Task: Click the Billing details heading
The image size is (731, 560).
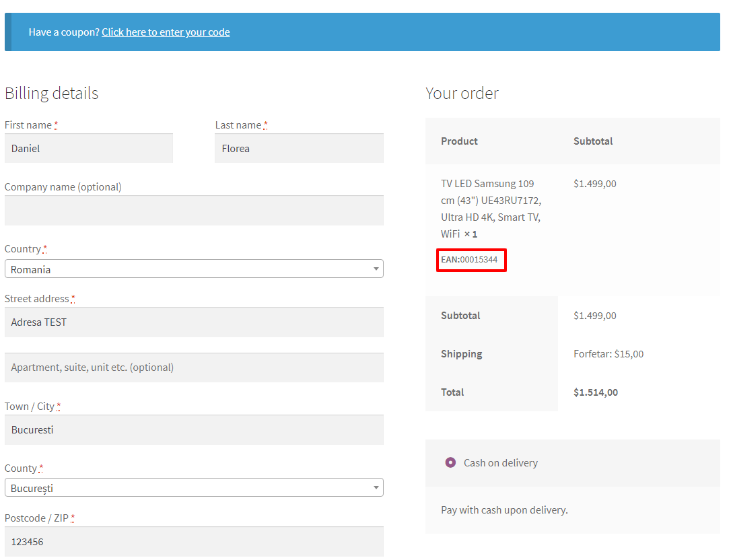Action: 52,94
